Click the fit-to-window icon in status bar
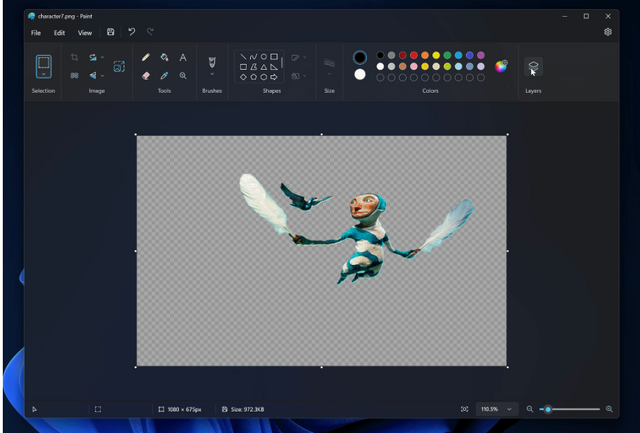 [x=464, y=409]
